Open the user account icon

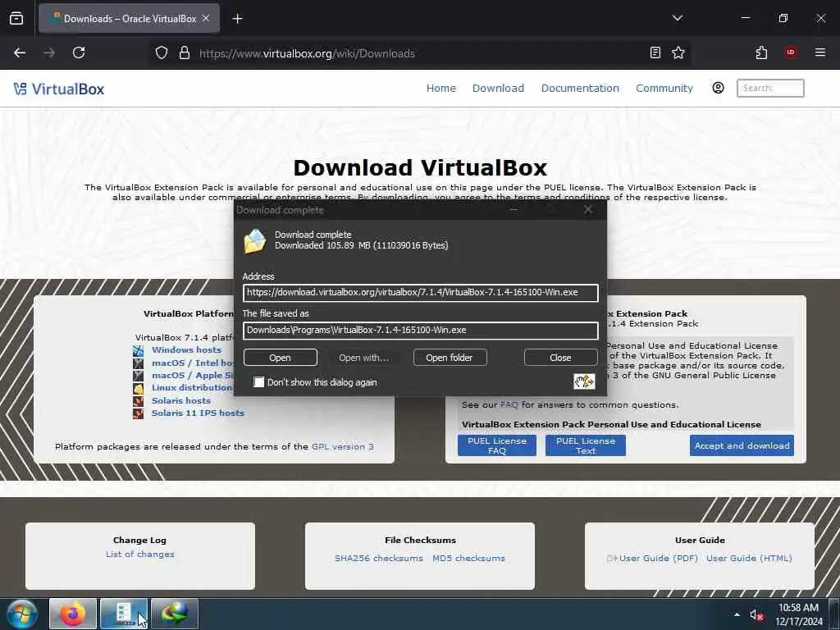[718, 88]
